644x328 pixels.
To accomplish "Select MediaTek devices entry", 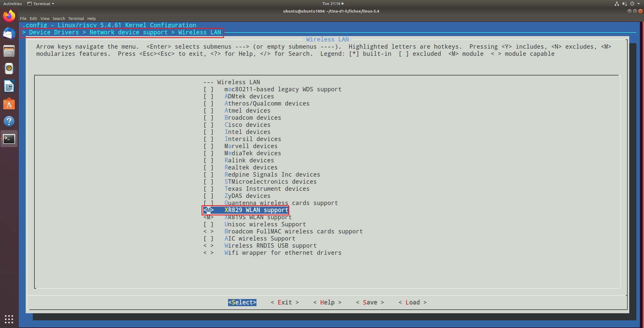I will [253, 153].
